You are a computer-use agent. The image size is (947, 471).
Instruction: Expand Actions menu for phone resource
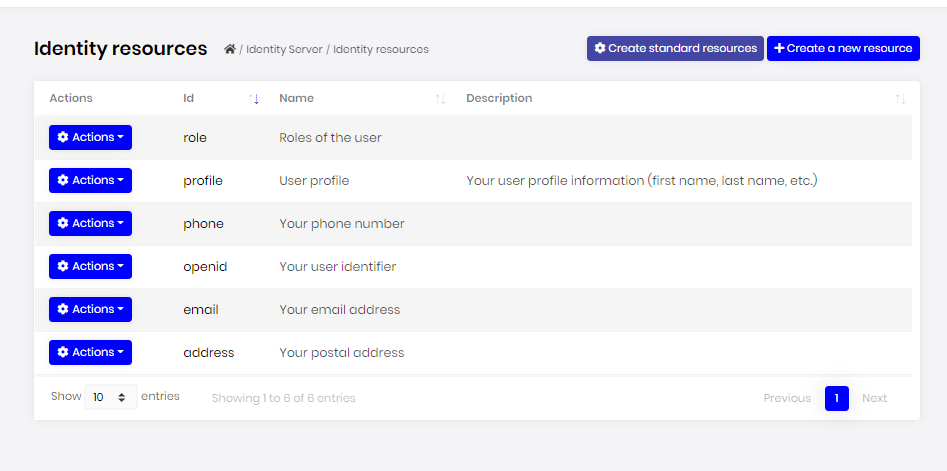pyautogui.click(x=90, y=223)
